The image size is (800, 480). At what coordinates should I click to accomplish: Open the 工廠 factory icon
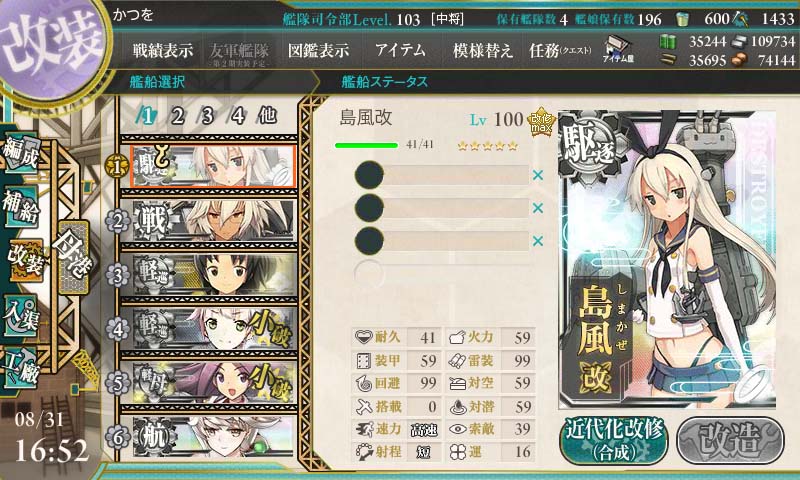coord(20,367)
